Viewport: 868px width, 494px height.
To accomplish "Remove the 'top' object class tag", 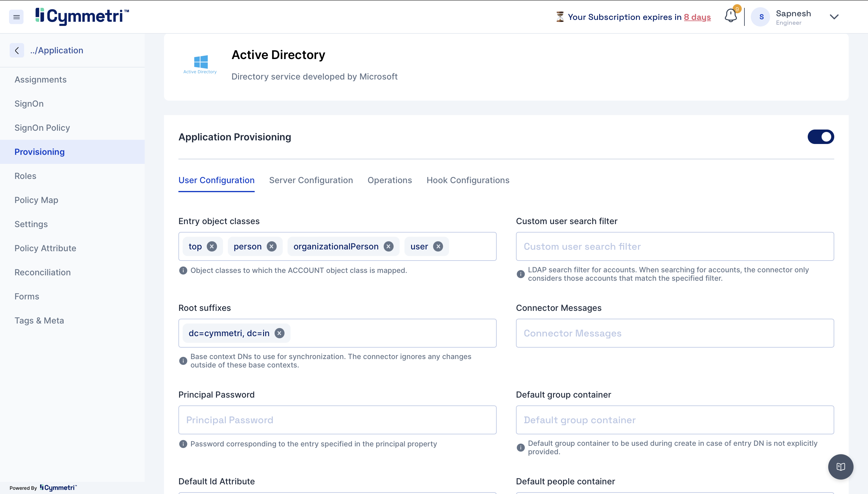I will [x=212, y=246].
